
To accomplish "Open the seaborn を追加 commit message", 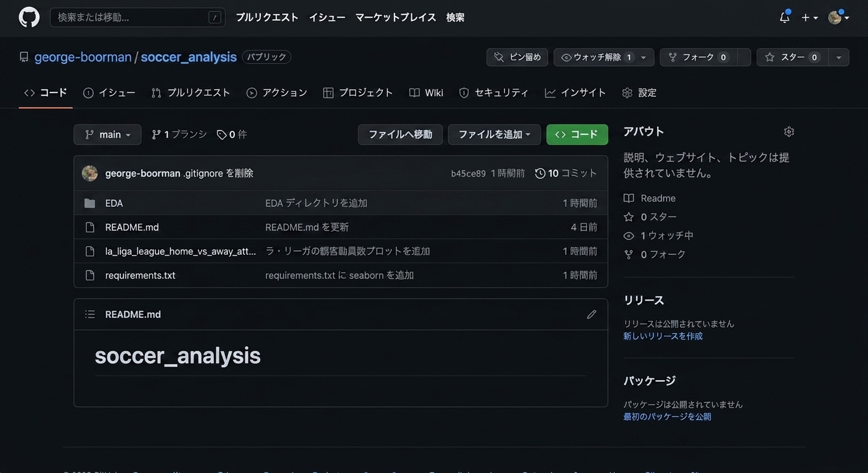I will 340,275.
